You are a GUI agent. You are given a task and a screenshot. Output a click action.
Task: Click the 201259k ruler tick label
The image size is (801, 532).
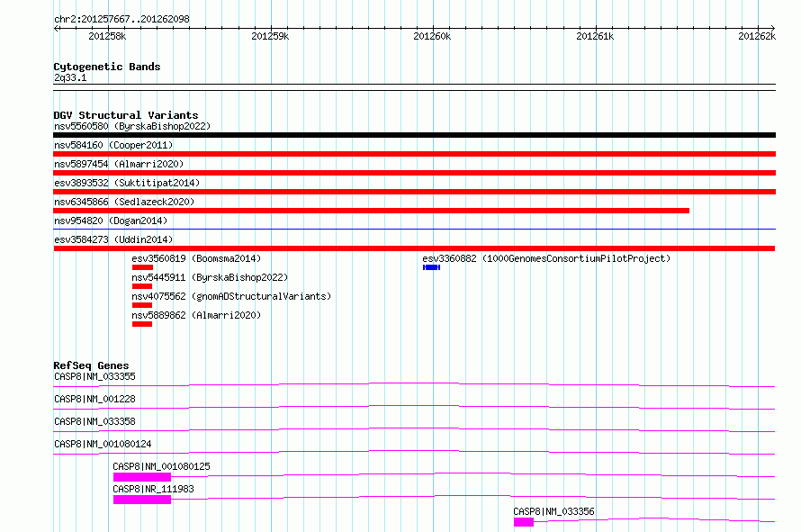coord(270,36)
